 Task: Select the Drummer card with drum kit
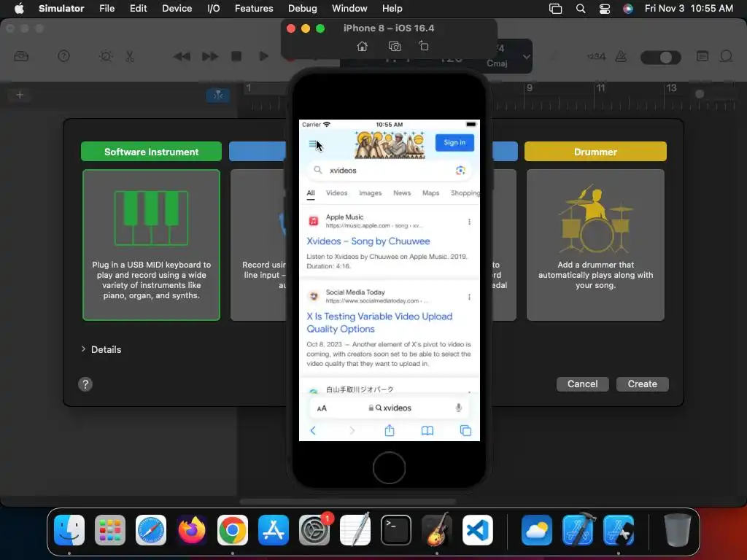[595, 245]
